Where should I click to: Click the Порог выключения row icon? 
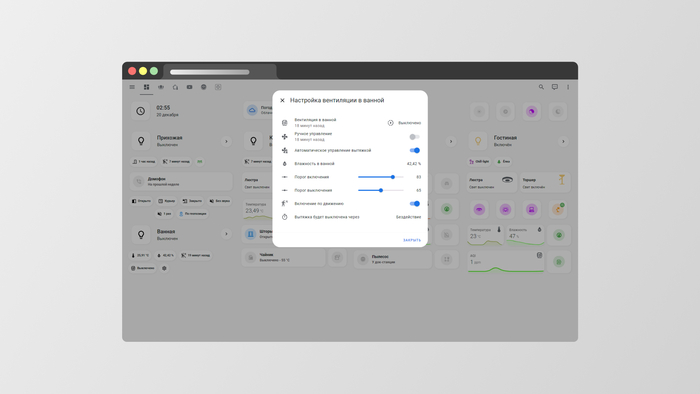click(x=284, y=191)
